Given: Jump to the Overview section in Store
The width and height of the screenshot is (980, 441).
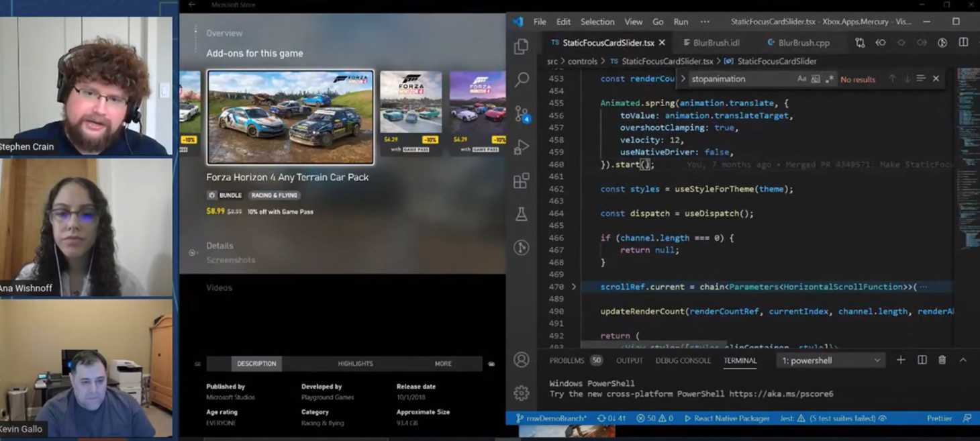Looking at the screenshot, I should point(224,33).
